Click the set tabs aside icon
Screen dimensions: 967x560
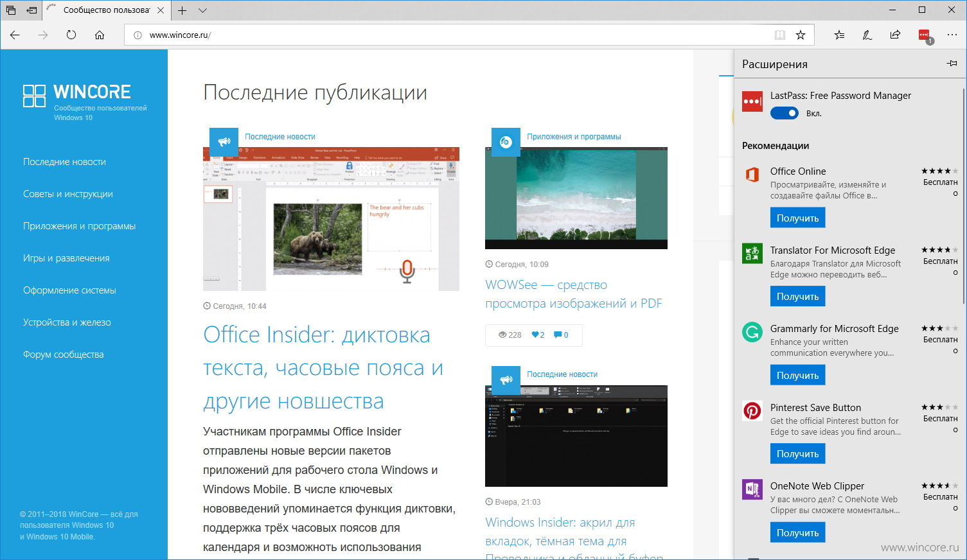click(x=31, y=10)
